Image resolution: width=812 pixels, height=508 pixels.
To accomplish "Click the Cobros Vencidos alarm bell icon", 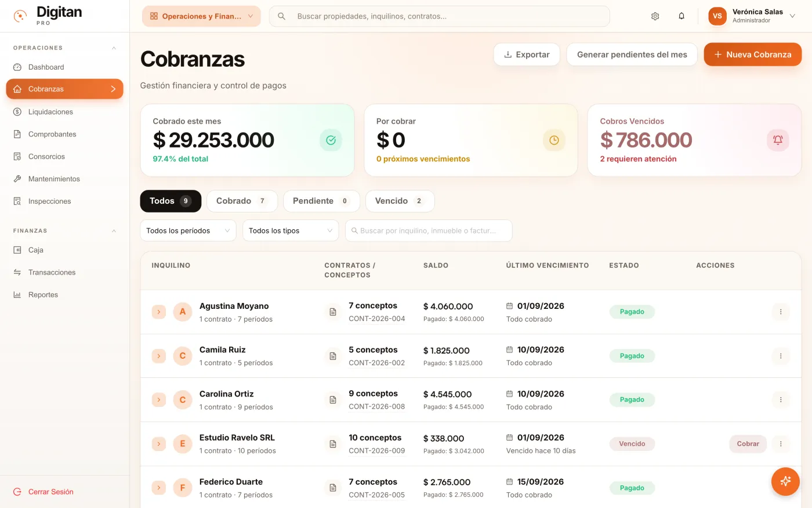I will [x=778, y=140].
